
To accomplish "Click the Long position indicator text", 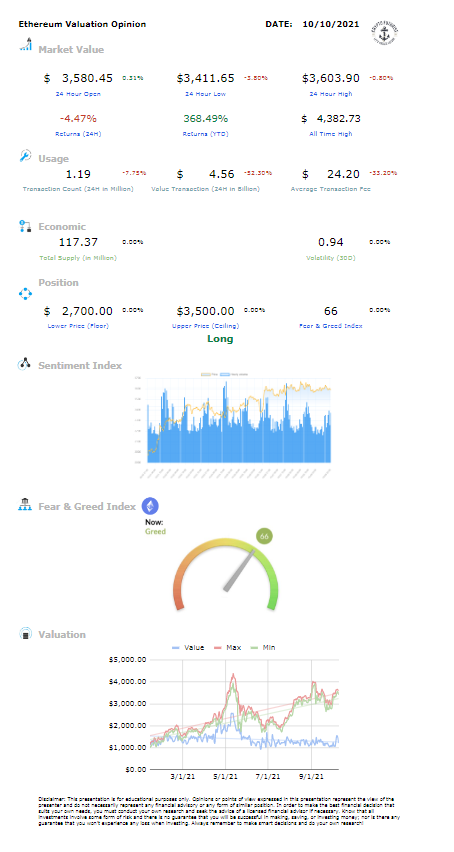I will coord(220,339).
